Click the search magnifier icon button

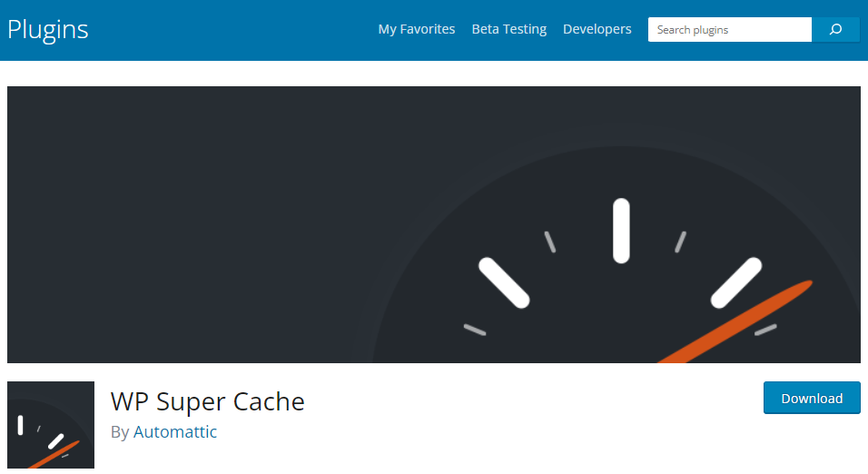tap(835, 29)
